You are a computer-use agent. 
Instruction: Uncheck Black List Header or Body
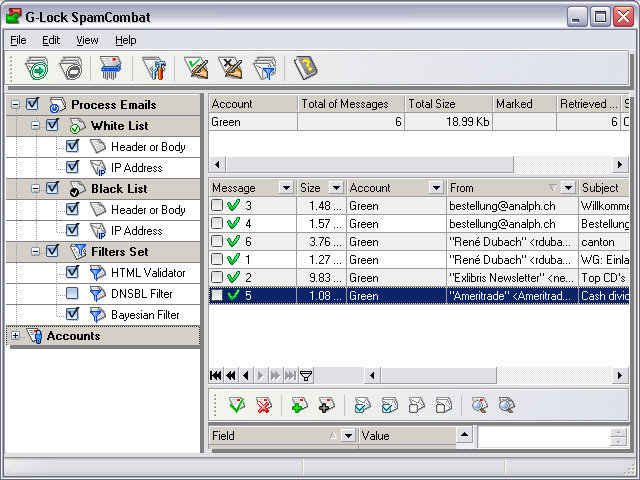tap(72, 209)
